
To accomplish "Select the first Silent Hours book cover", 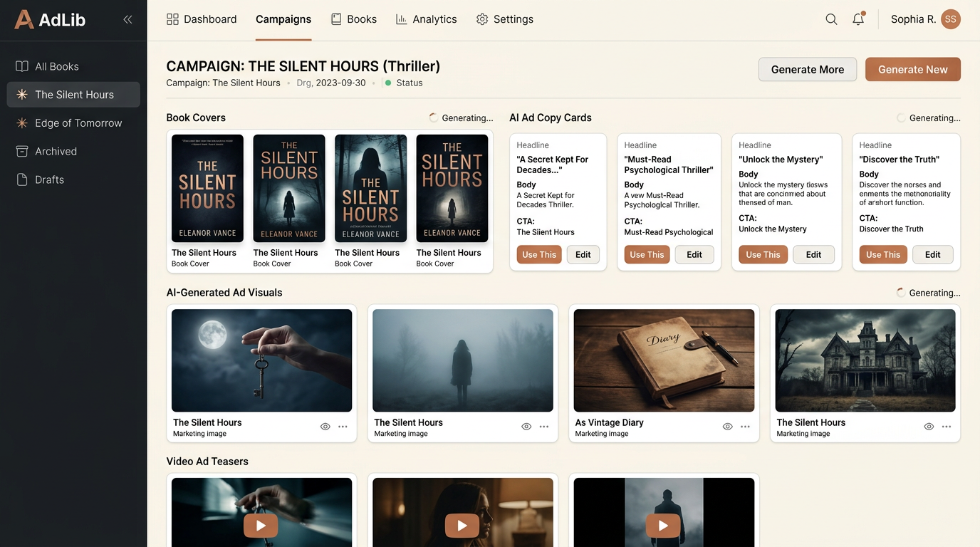I will coord(207,189).
